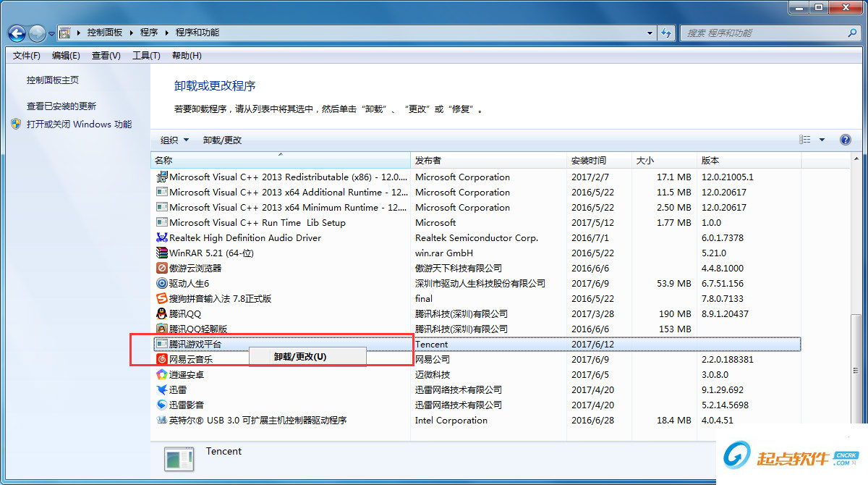Expand the address bar history dropdown
868x485 pixels.
[x=650, y=33]
